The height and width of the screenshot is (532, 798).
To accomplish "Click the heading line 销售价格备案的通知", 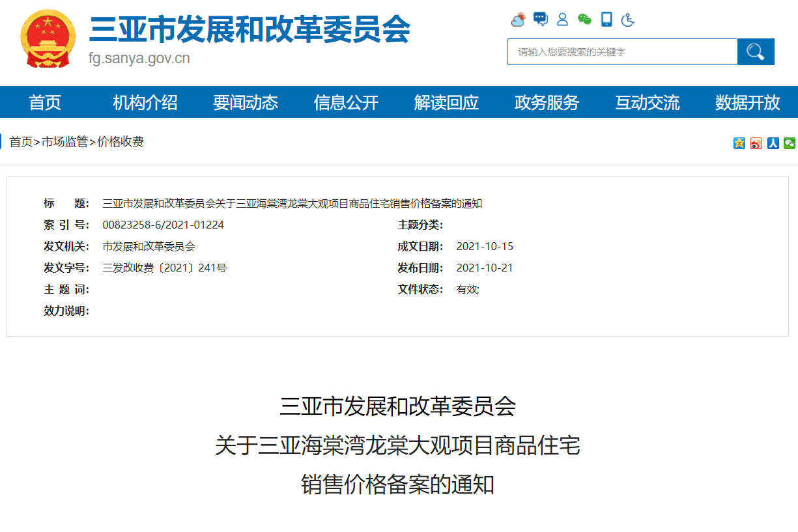I will pyautogui.click(x=397, y=484).
